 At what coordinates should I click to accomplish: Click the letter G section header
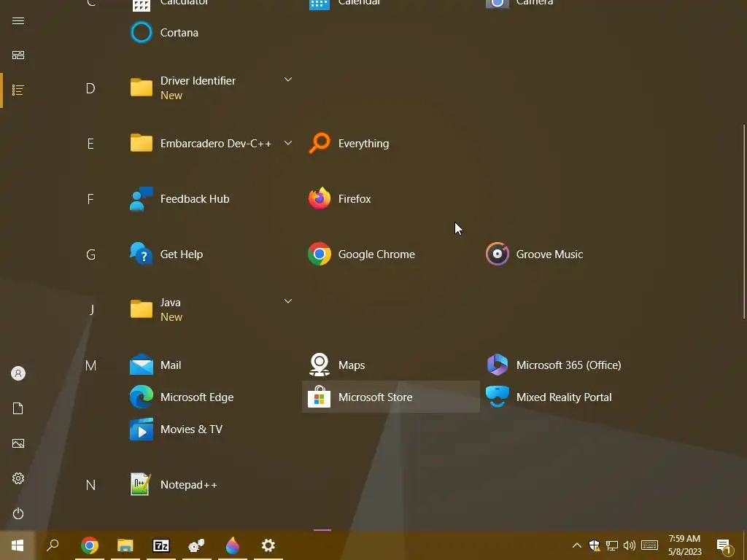(90, 254)
